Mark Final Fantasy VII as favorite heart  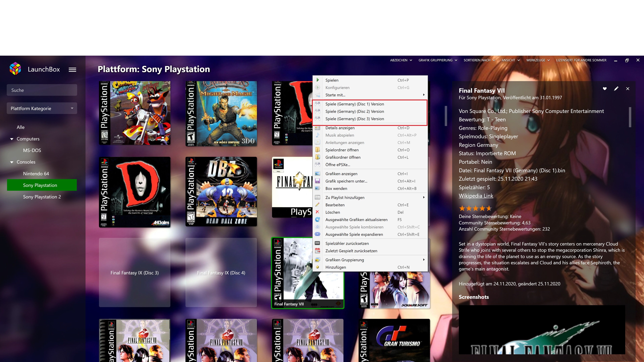(x=605, y=89)
